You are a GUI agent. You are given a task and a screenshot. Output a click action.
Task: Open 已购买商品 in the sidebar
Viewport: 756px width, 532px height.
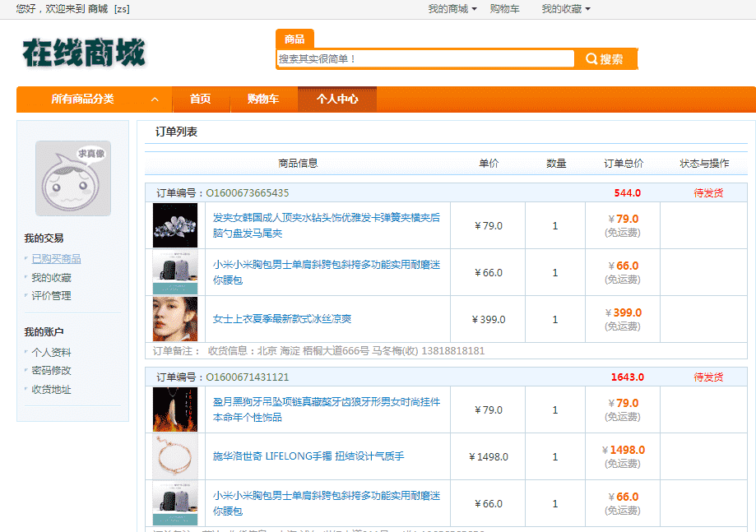click(x=56, y=259)
